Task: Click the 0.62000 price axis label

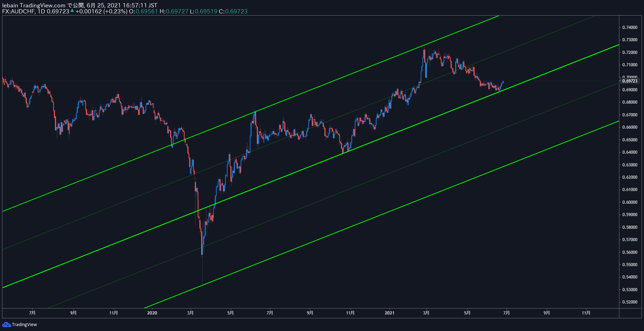Action: click(x=630, y=177)
